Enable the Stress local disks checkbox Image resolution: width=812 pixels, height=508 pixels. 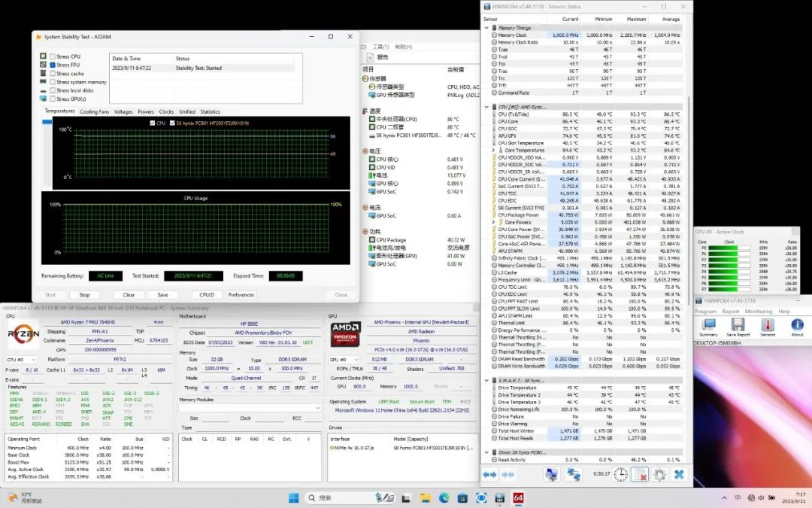click(x=53, y=90)
